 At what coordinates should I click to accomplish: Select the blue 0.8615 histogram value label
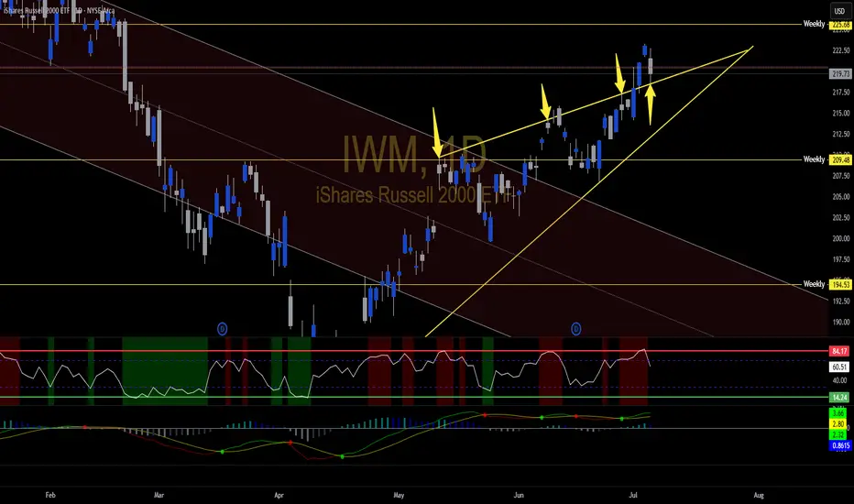[x=840, y=445]
